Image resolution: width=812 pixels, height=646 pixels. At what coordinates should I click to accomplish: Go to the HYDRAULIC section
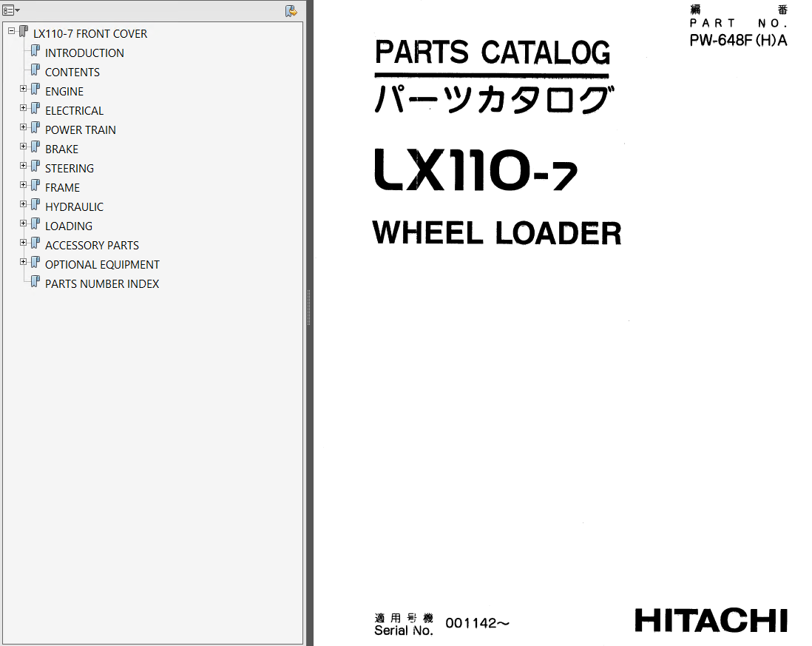point(74,206)
